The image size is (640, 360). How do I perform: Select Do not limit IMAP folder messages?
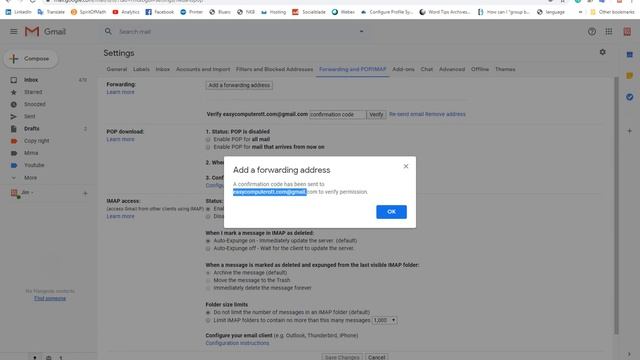[x=208, y=312]
